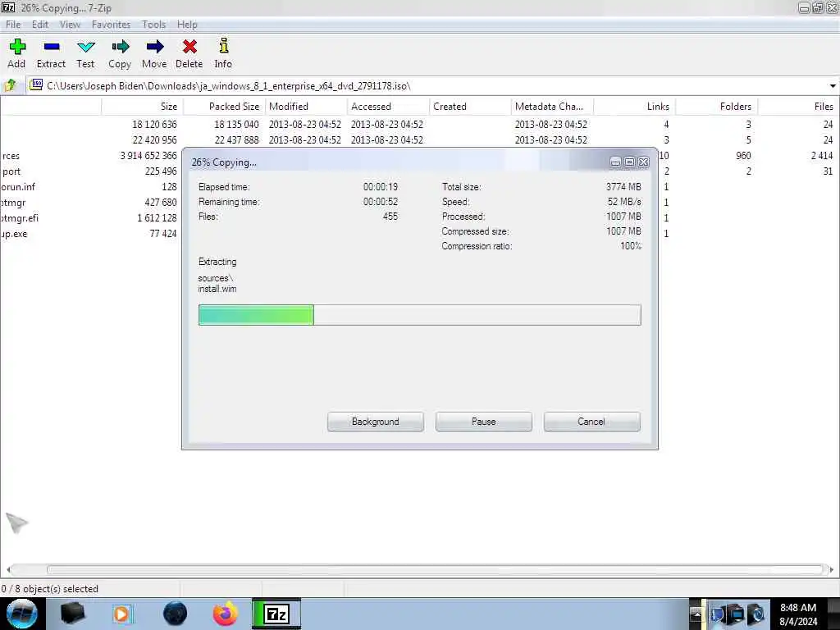Viewport: 840px width, 630px height.
Task: Sort by Metadata Changed column header
Action: pos(552,107)
